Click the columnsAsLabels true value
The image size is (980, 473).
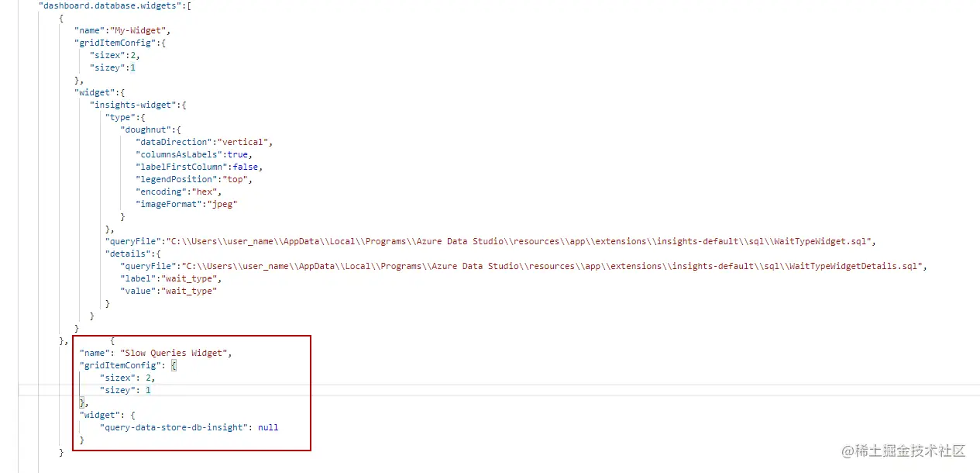tap(238, 154)
